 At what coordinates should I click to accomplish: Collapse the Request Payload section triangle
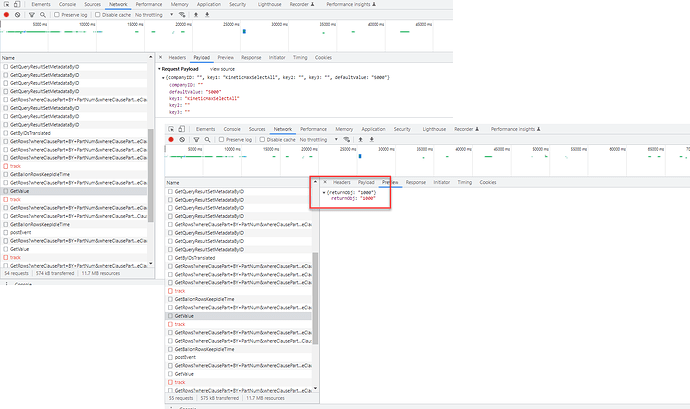point(159,69)
